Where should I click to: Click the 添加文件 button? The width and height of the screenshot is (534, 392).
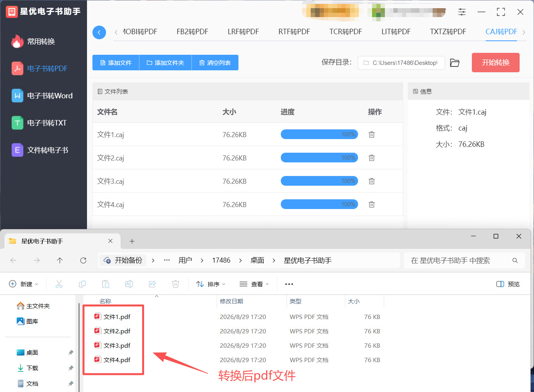[116, 63]
